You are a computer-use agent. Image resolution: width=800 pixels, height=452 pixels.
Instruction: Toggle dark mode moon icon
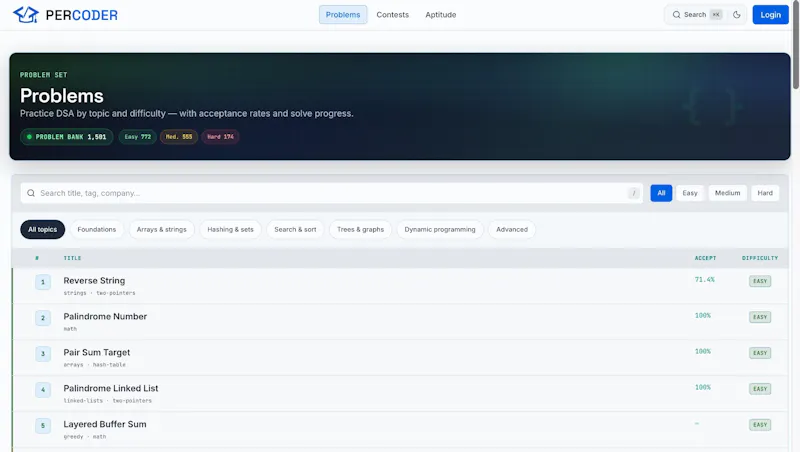pos(737,15)
